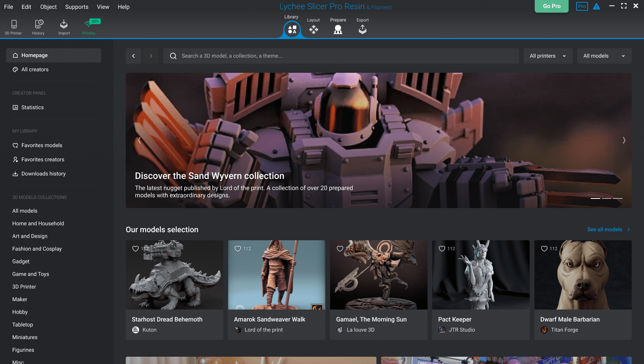Open the History icon in toolbar
644x364 pixels.
tap(39, 24)
